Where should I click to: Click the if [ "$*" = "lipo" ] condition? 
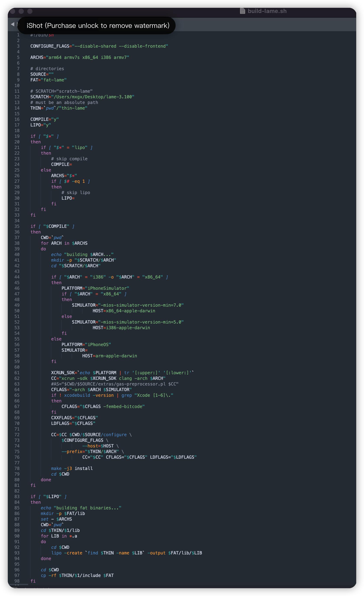point(67,147)
